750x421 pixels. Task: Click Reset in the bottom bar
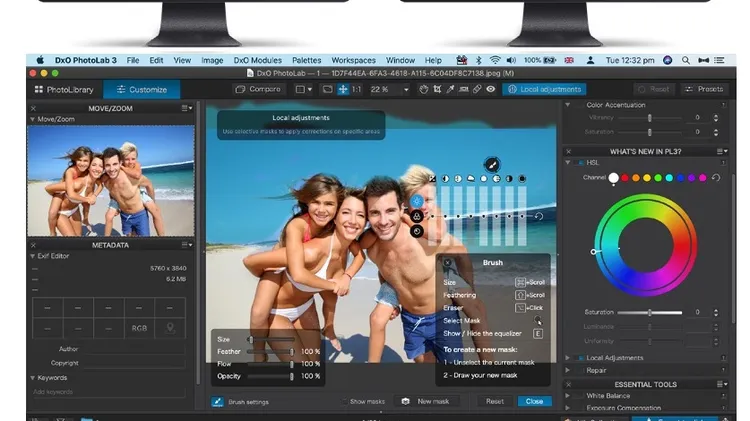495,401
